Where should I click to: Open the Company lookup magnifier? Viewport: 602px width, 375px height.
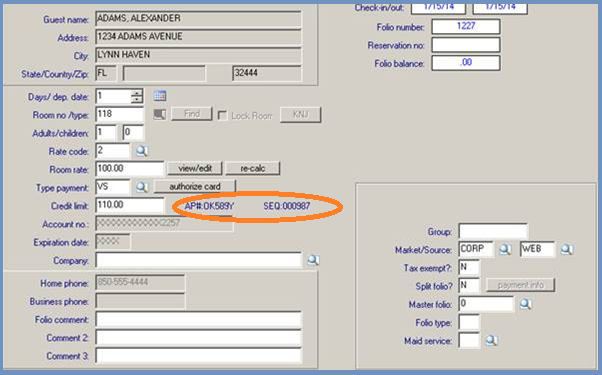(x=313, y=260)
